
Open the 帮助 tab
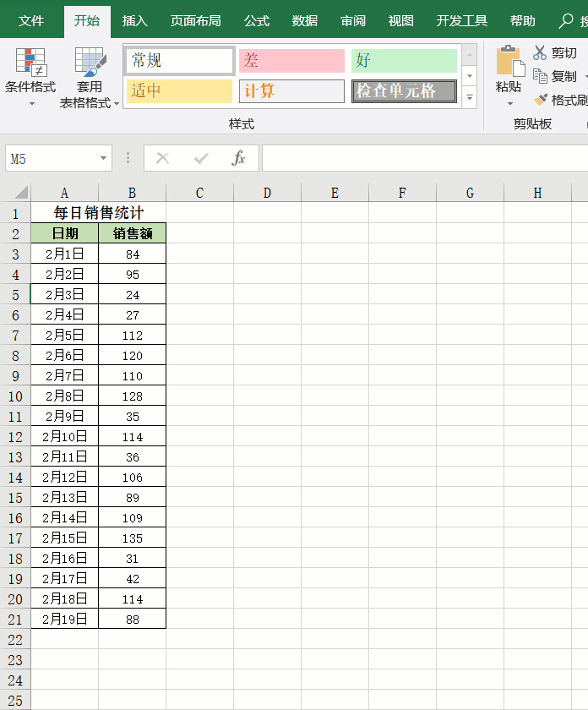pyautogui.click(x=522, y=21)
